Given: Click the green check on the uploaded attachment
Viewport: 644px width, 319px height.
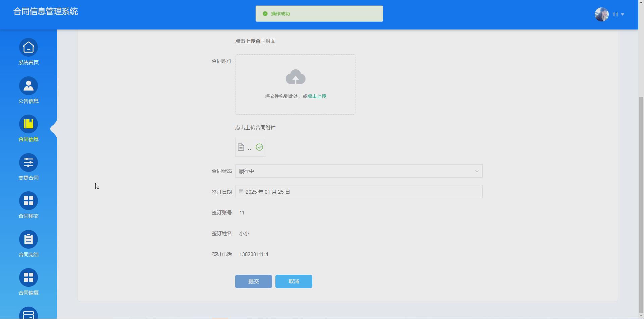Looking at the screenshot, I should click(x=259, y=147).
